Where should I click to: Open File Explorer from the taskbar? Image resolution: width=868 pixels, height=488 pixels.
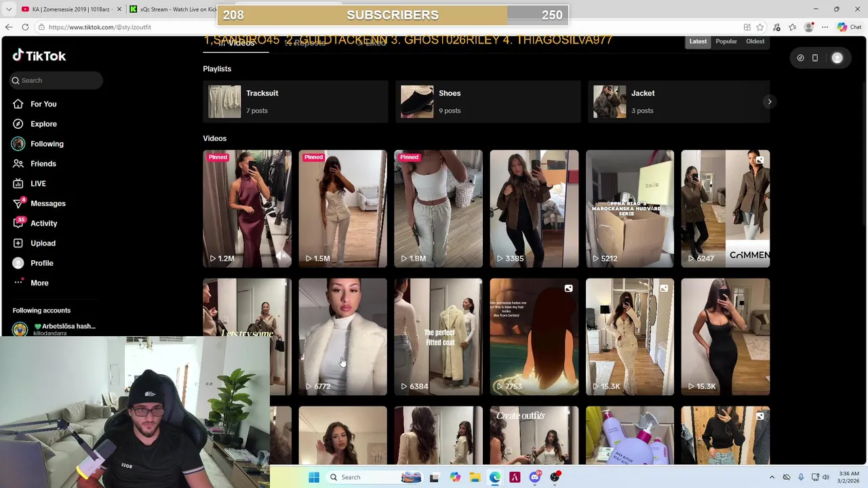pyautogui.click(x=475, y=477)
